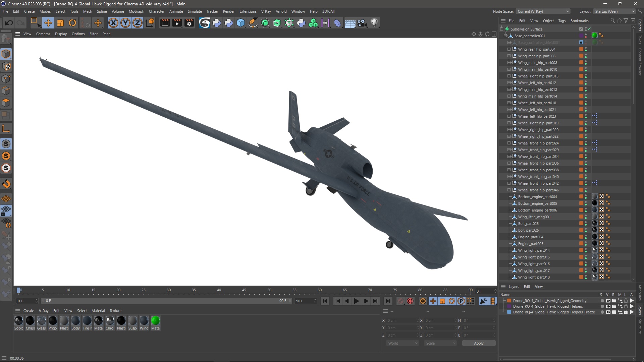The width and height of the screenshot is (644, 362).
Task: Click the Spline Pen tool icon
Action: tap(253, 23)
